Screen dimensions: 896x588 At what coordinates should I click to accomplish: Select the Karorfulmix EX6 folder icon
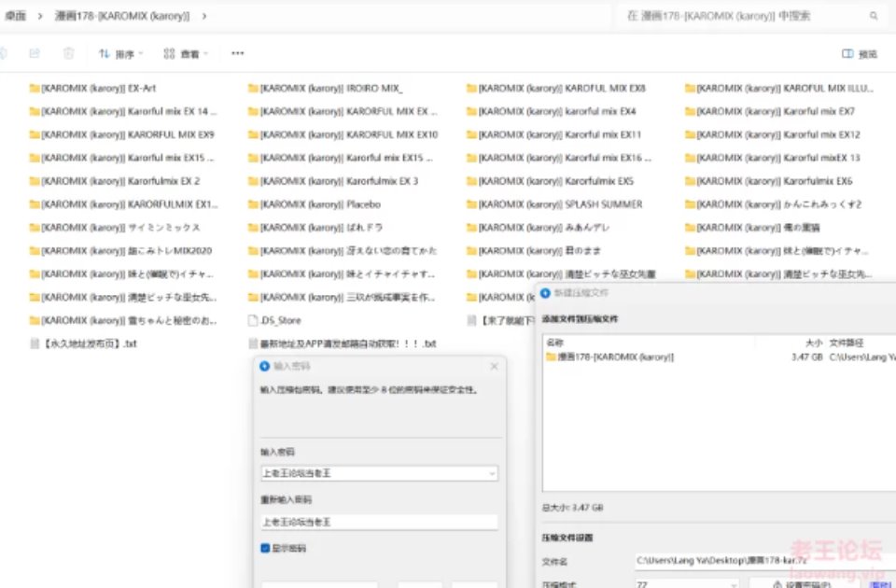coord(690,181)
